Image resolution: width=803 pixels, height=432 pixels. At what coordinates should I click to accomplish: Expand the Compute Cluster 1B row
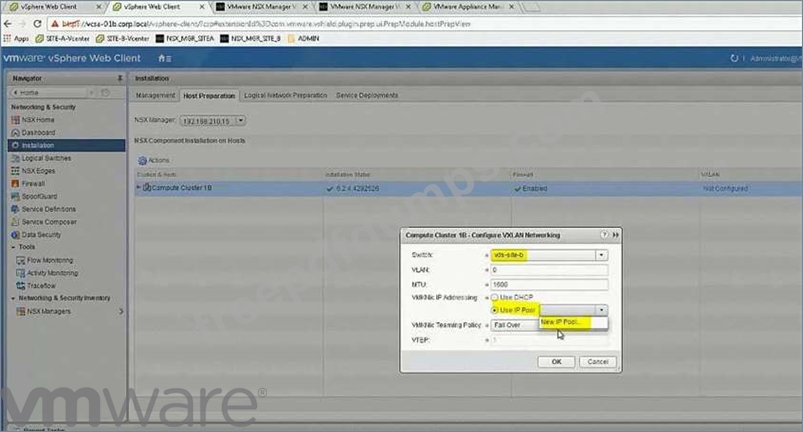[138, 188]
